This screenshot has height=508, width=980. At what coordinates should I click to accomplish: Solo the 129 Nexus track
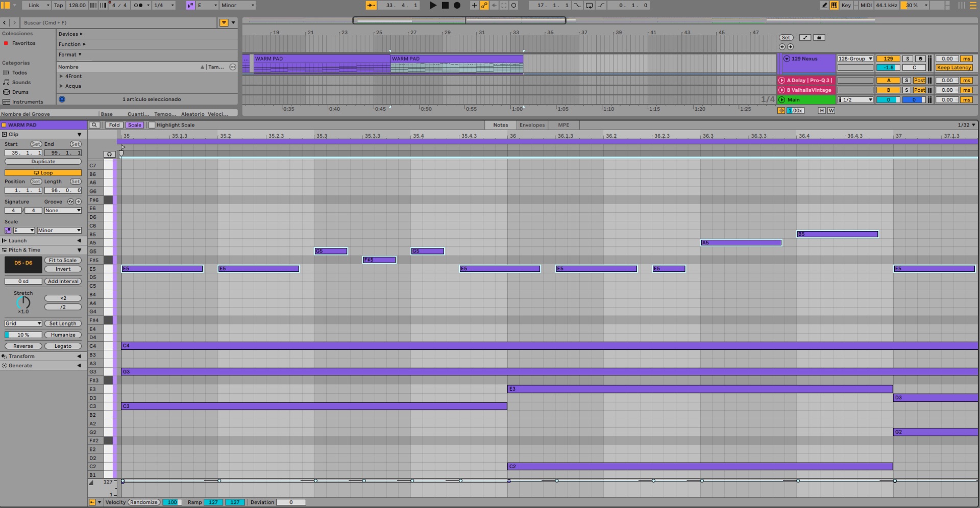click(x=908, y=59)
